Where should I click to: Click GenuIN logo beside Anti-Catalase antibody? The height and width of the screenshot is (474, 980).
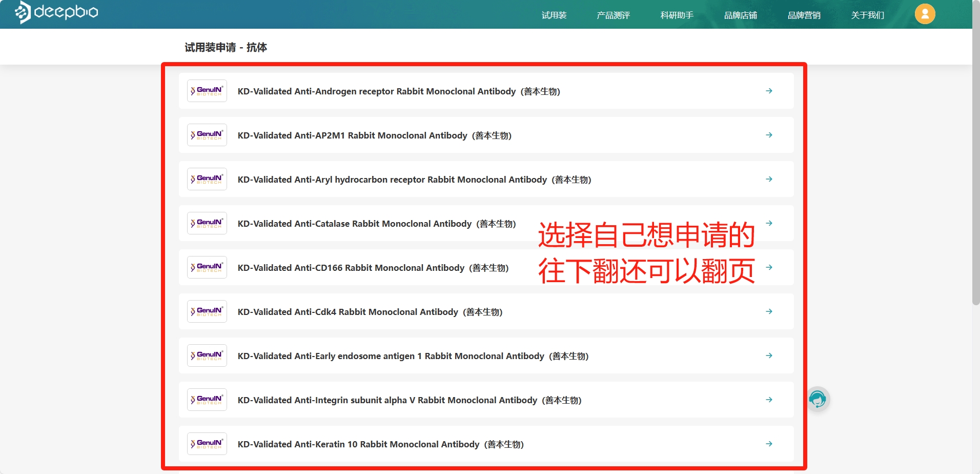(207, 223)
